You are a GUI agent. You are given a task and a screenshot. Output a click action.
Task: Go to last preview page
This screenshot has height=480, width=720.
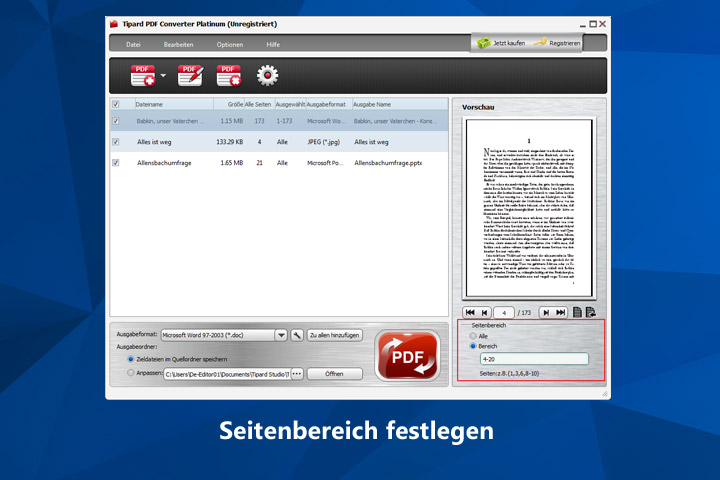560,312
